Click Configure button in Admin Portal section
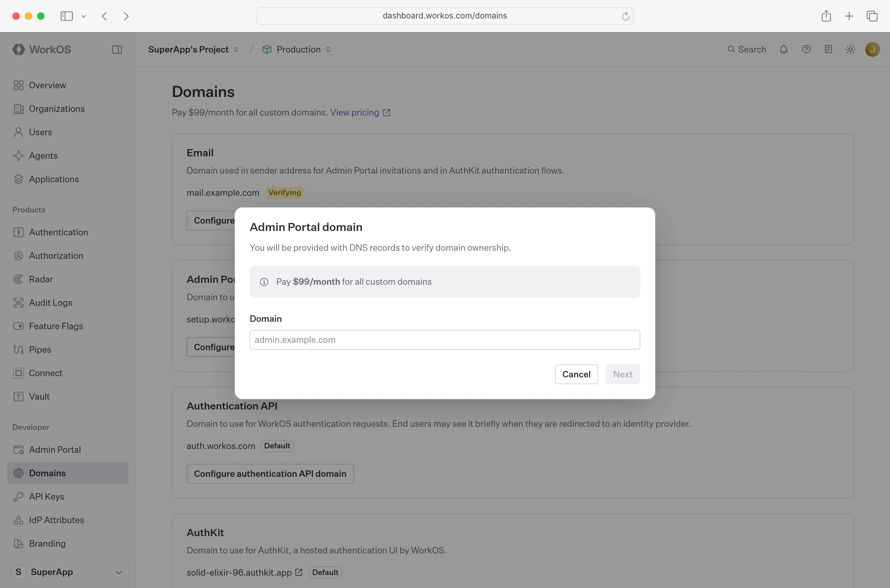 pyautogui.click(x=211, y=347)
